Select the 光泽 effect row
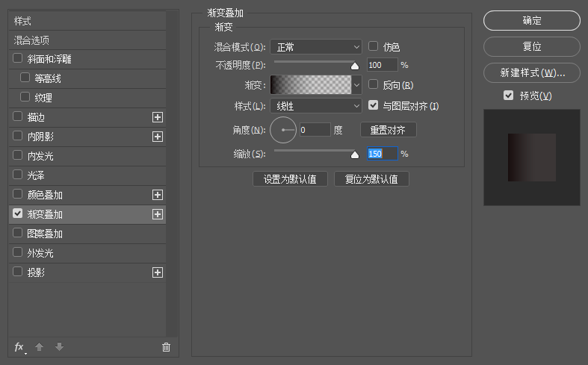The height and width of the screenshot is (365, 588). coord(87,175)
